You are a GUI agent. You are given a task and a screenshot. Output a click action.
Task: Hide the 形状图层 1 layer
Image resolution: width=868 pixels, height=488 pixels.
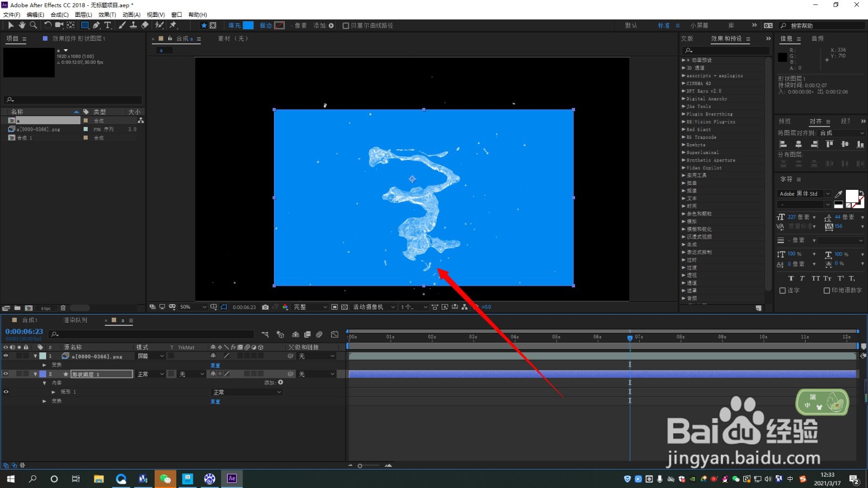pyautogui.click(x=6, y=374)
